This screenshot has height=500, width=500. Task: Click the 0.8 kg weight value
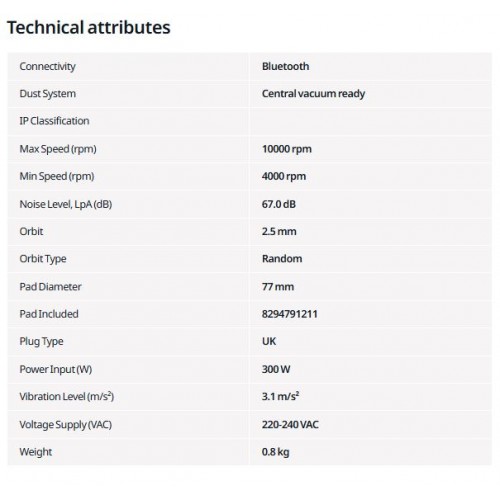click(x=275, y=452)
